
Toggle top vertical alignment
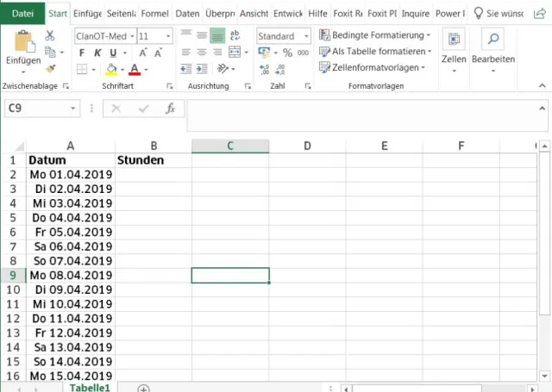[186, 35]
